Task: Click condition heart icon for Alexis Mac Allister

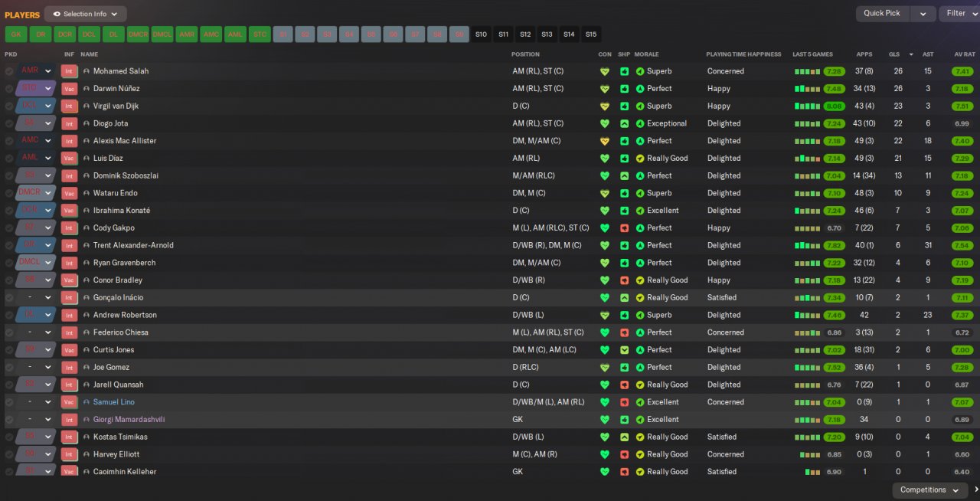Action: tap(605, 141)
